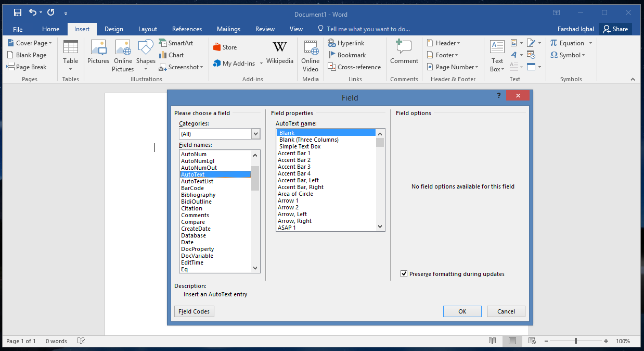Image resolution: width=644 pixels, height=351 pixels.
Task: Click the Hyperlink icon
Action: pyautogui.click(x=346, y=43)
